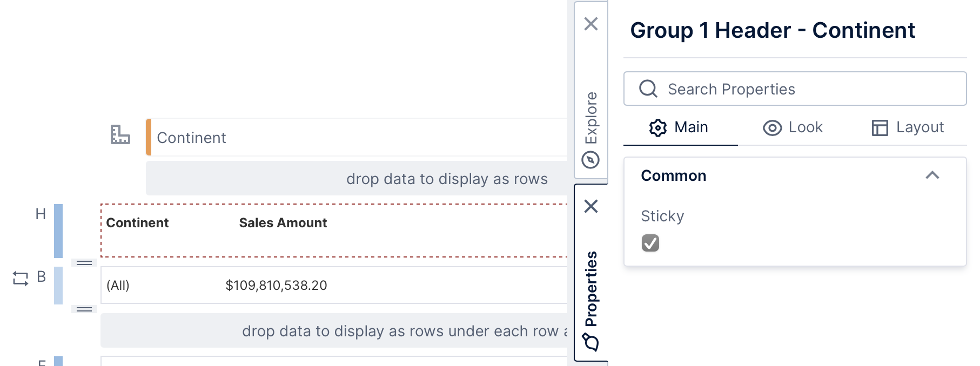Image resolution: width=980 pixels, height=366 pixels.
Task: Click the droplet icon on the Properties tab
Action: tap(592, 342)
